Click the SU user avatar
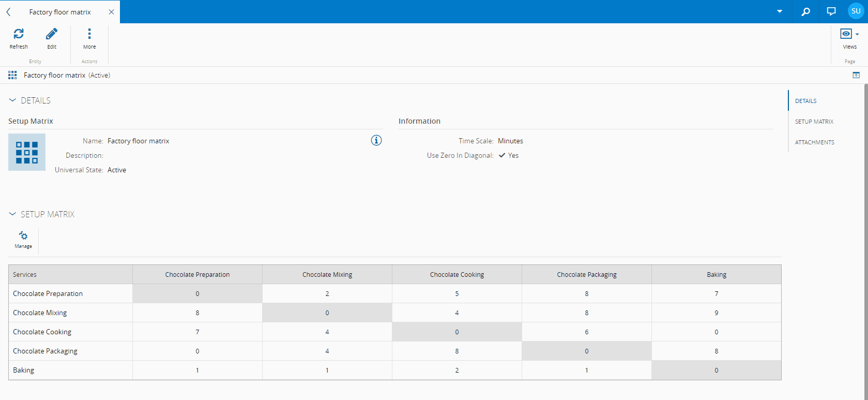This screenshot has height=400, width=868. pos(856,11)
